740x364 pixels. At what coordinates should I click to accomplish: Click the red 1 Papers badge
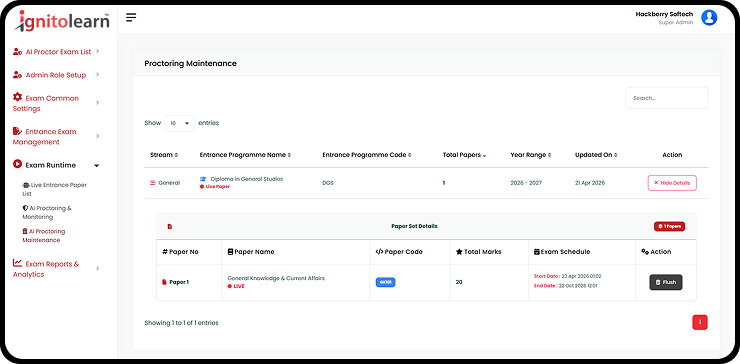[x=669, y=227]
